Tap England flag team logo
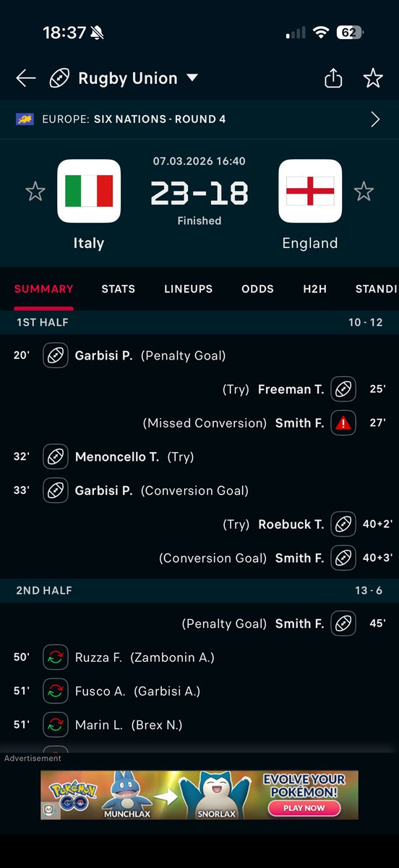 click(310, 191)
